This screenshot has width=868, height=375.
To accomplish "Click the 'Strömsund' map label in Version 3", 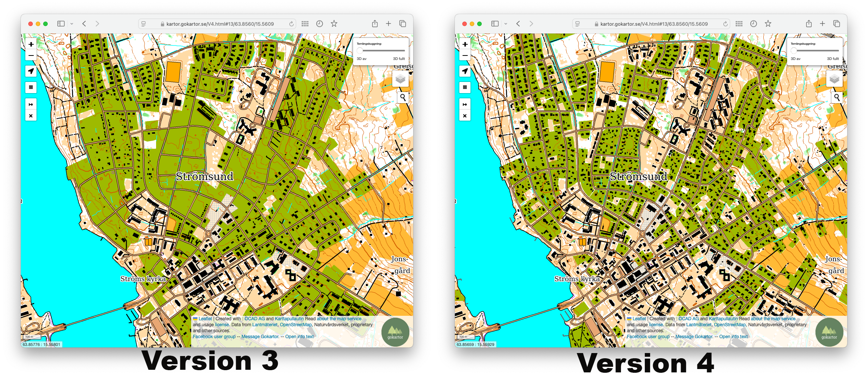I will (x=205, y=176).
